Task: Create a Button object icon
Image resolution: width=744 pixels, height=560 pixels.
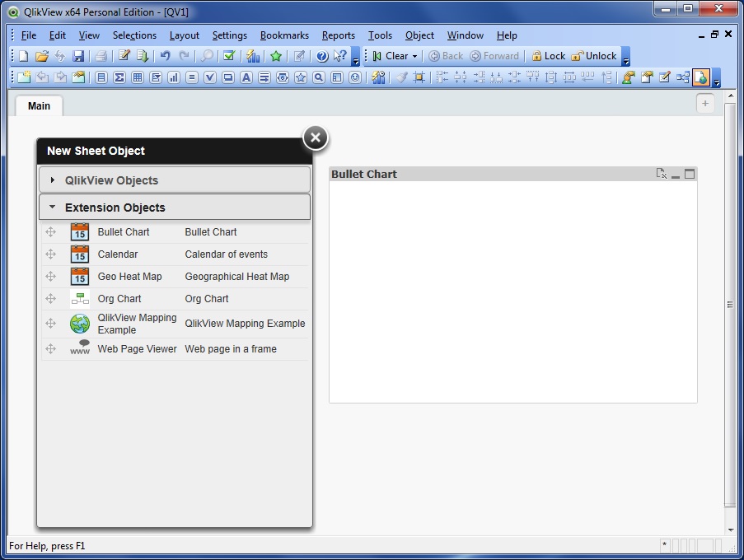Action: click(x=228, y=77)
